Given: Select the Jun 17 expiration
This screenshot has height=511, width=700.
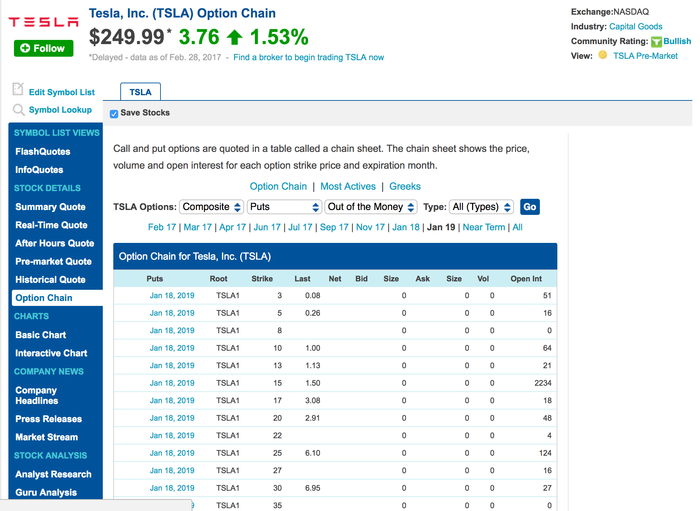Looking at the screenshot, I should point(267,227).
